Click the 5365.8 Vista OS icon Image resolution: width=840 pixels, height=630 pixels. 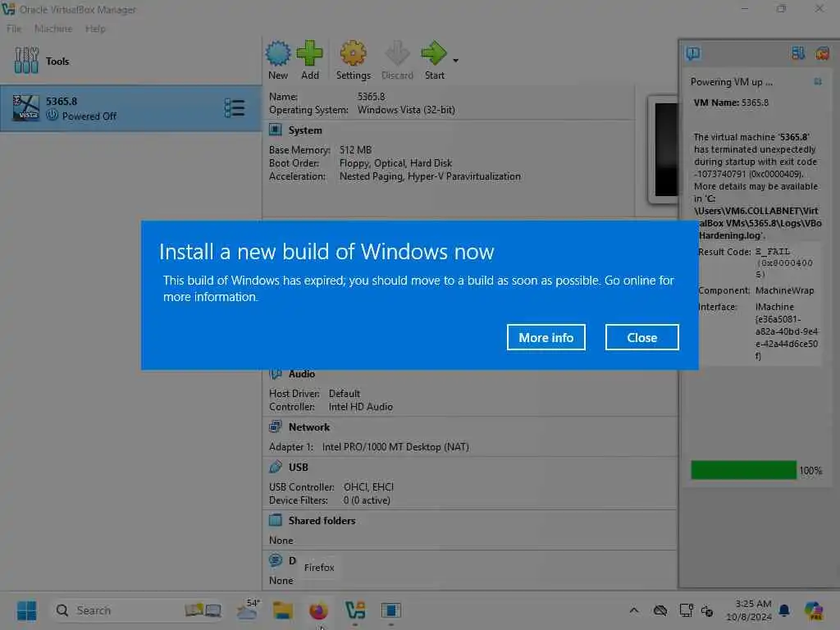click(x=25, y=108)
